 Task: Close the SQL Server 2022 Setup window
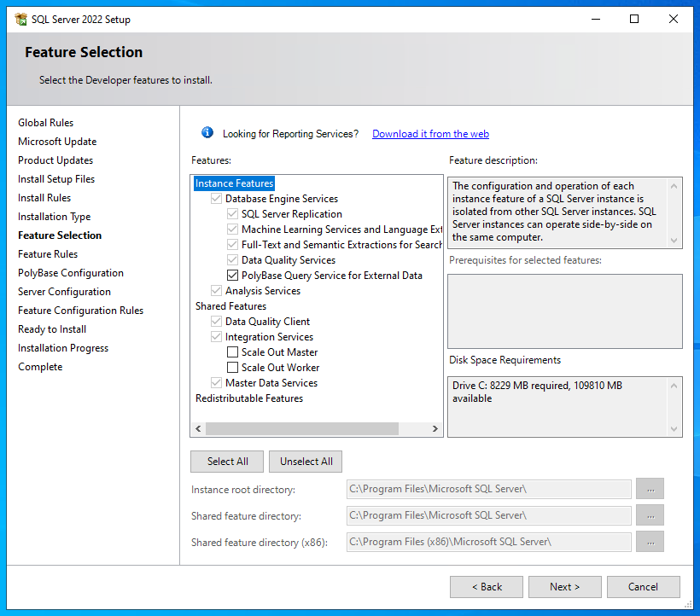click(674, 19)
